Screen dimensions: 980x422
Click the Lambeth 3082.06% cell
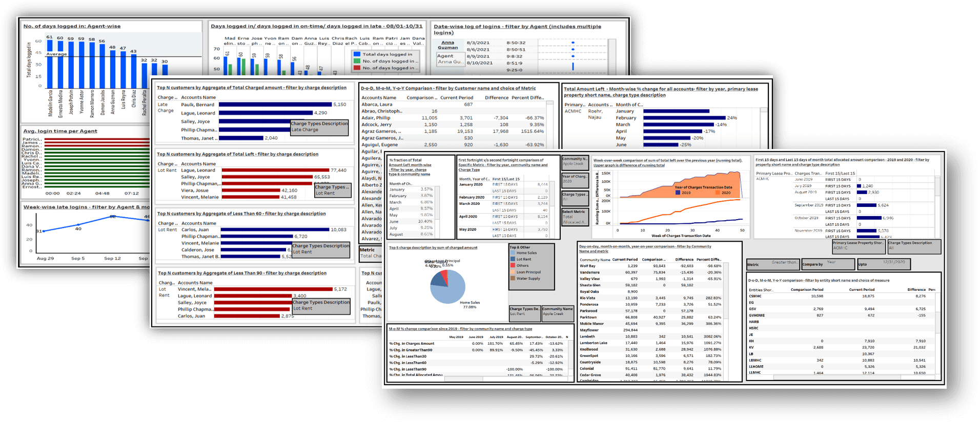click(712, 336)
